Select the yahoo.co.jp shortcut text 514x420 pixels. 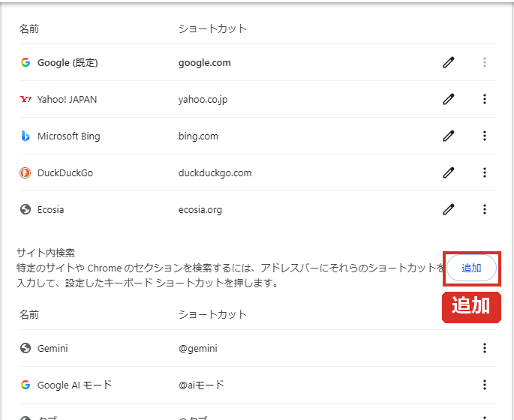[x=203, y=100]
